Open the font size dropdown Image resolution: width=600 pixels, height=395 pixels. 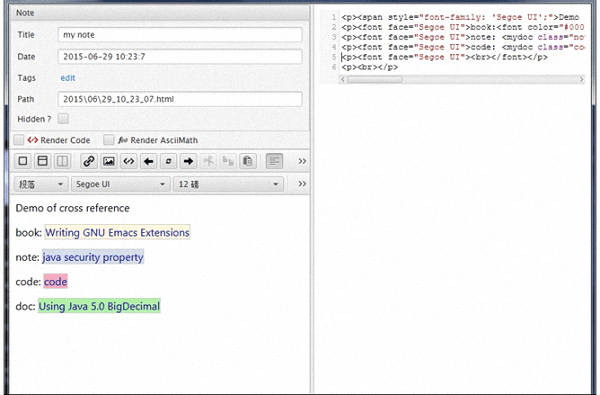[228, 184]
